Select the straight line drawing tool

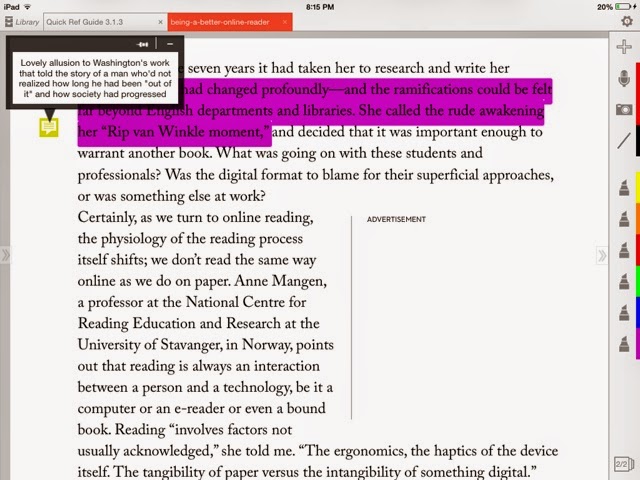click(624, 141)
